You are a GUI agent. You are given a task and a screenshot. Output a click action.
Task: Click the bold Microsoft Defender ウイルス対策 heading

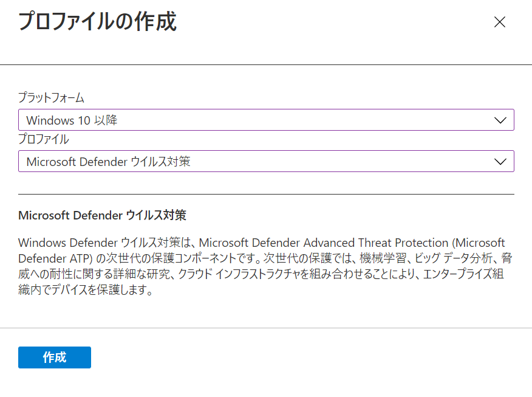coord(102,215)
